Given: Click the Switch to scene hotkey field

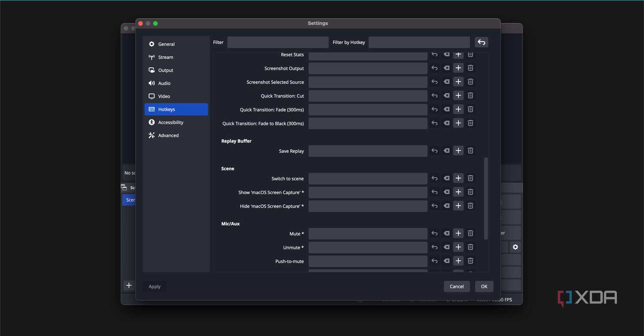Looking at the screenshot, I should pos(368,179).
